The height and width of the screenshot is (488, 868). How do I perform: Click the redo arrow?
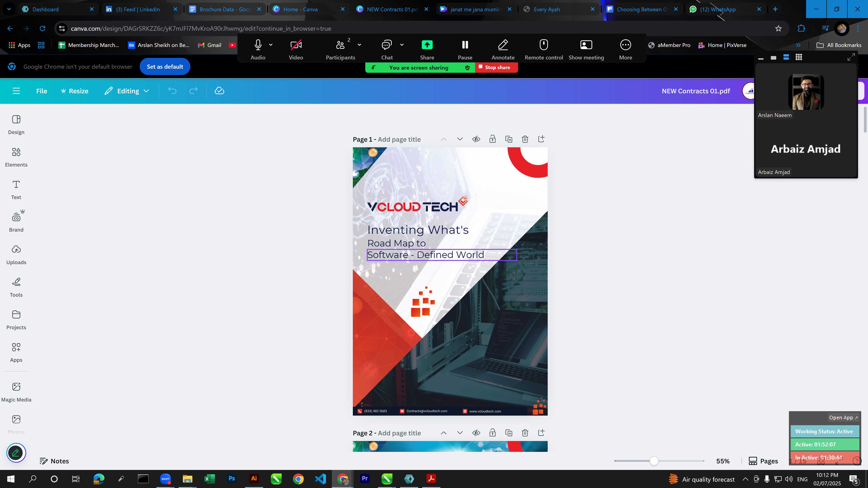[x=193, y=91]
